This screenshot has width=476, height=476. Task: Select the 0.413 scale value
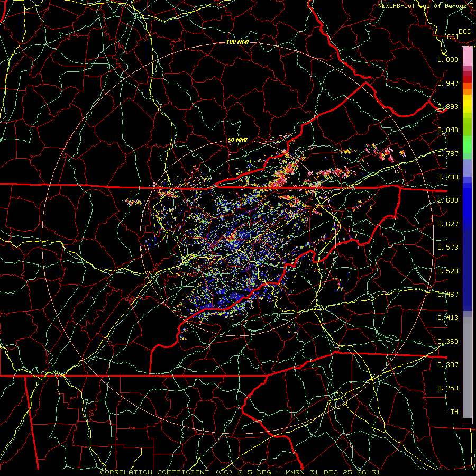point(448,318)
